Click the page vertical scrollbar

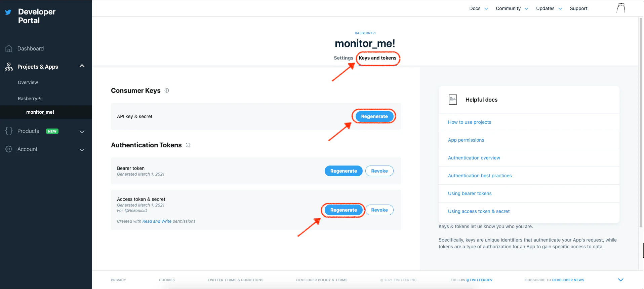641,123
